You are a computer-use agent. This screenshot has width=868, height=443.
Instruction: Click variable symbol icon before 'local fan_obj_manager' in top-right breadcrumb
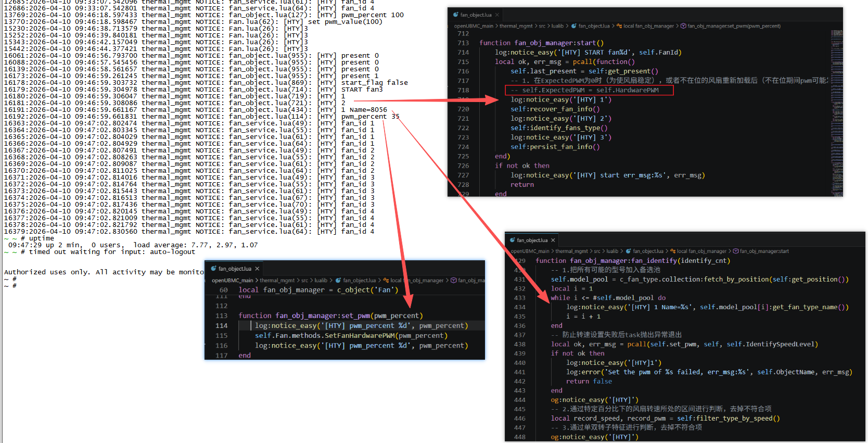pyautogui.click(x=619, y=26)
